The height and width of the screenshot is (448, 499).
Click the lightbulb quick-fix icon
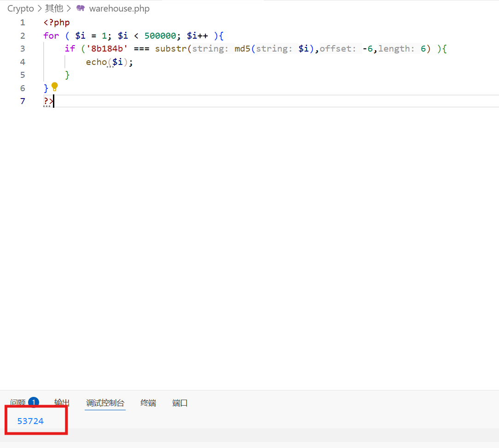[55, 87]
